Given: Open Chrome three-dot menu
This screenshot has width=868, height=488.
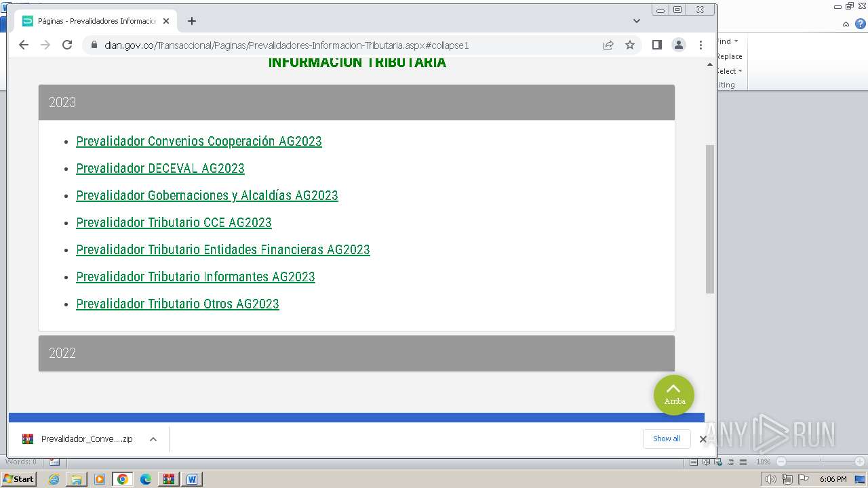Looking at the screenshot, I should tap(701, 45).
